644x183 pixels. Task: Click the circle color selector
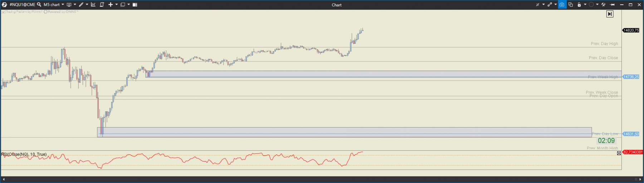click(591, 5)
